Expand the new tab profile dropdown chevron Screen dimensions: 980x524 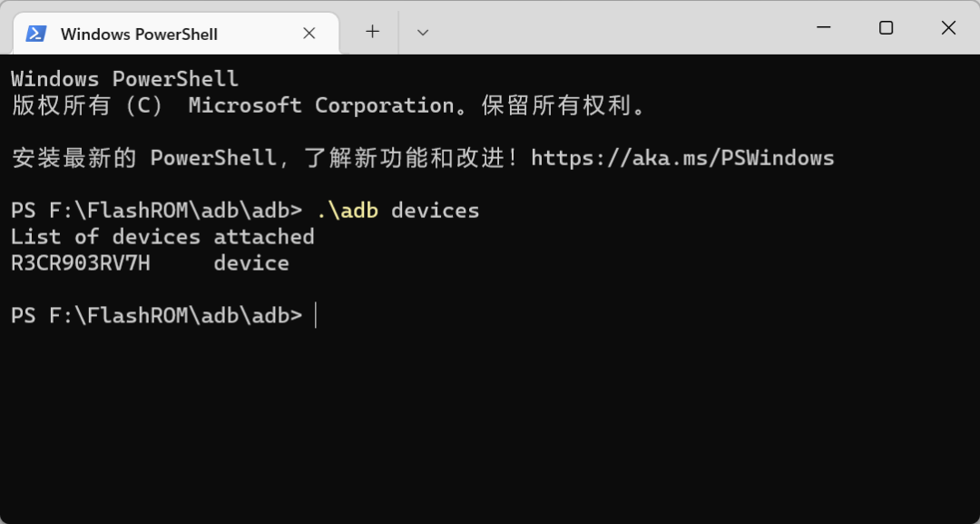[x=422, y=32]
